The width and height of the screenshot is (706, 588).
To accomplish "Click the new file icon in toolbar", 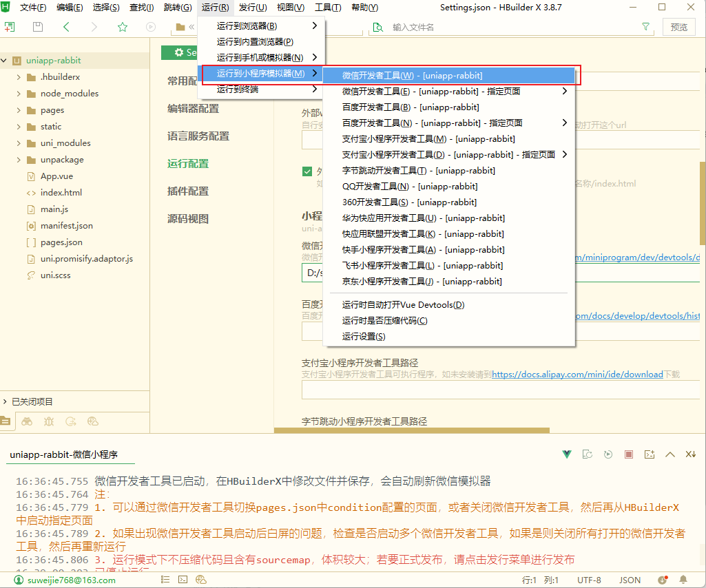I will click(x=10, y=27).
